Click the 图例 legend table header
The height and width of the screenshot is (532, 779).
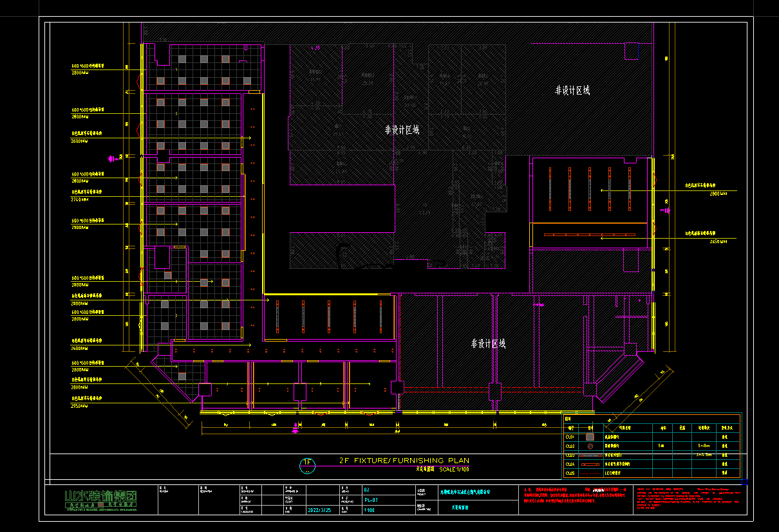coord(568,419)
